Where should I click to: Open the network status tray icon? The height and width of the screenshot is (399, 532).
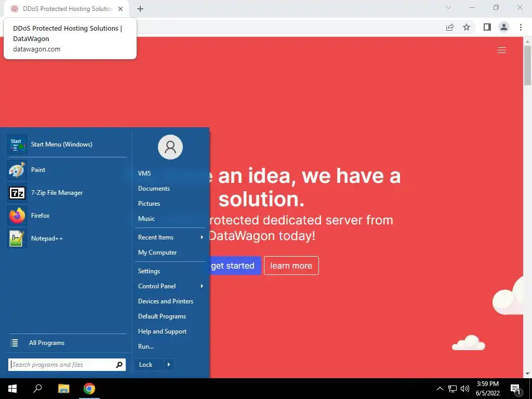pos(453,389)
